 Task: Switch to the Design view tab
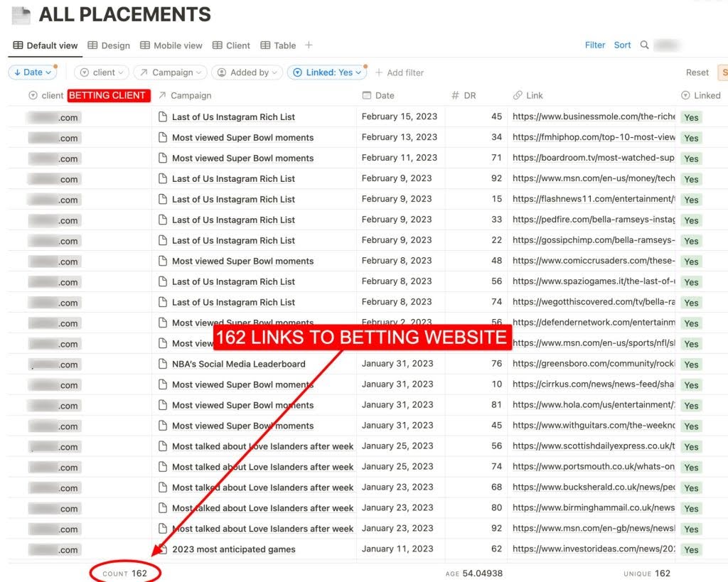109,45
